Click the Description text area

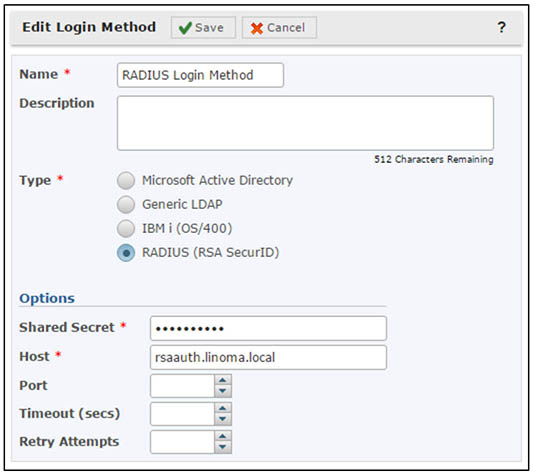point(305,123)
